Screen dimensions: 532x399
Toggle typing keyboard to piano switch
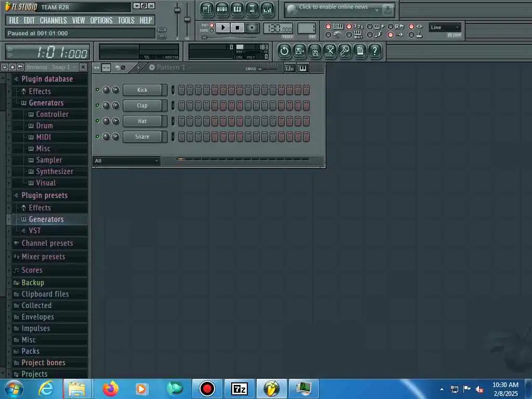[328, 26]
